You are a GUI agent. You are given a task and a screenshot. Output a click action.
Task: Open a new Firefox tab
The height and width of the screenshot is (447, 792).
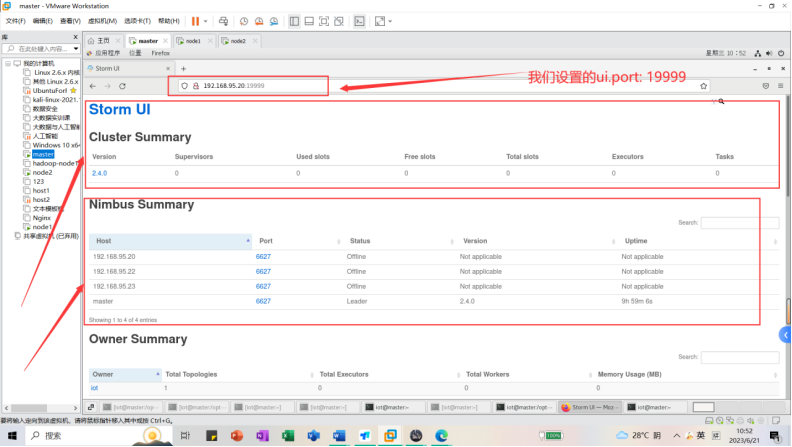(x=183, y=69)
